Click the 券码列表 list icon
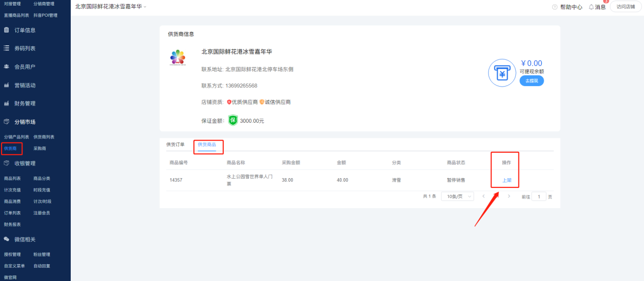The width and height of the screenshot is (644, 281). pos(7,48)
